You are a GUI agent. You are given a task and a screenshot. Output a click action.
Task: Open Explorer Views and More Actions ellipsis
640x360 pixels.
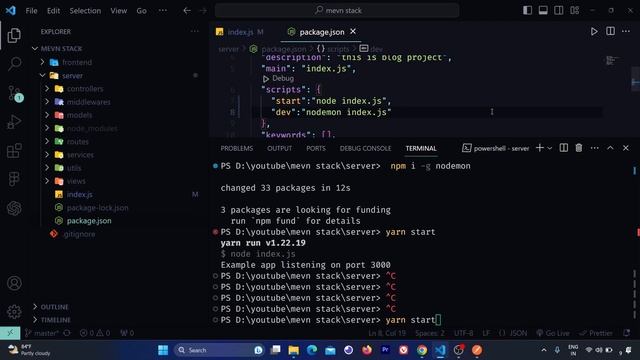point(195,31)
